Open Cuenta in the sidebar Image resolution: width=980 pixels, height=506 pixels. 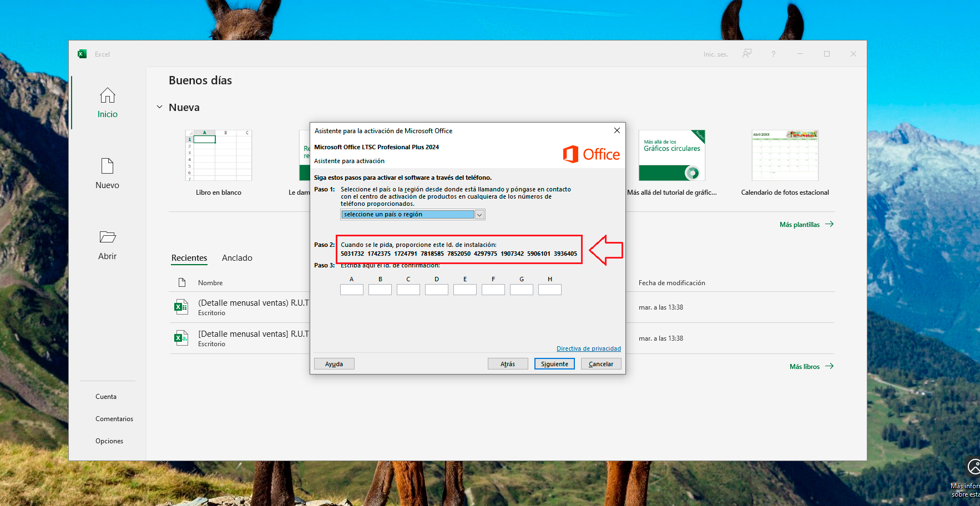[x=106, y=397]
